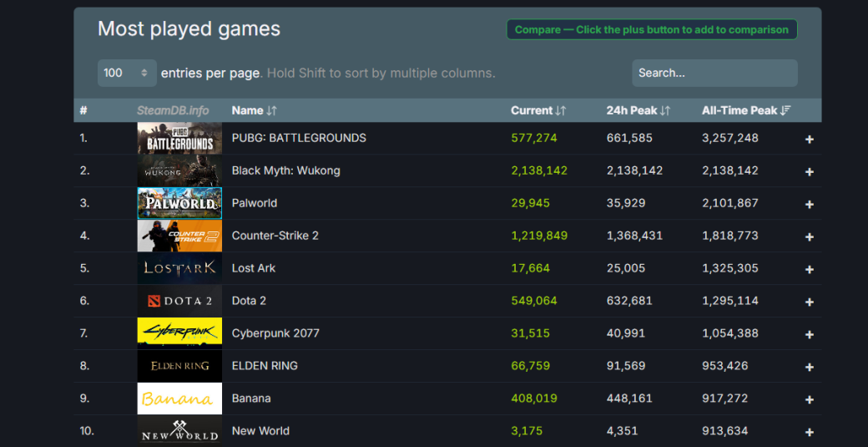868x447 pixels.
Task: Select current player count 17,664
Action: (530, 268)
